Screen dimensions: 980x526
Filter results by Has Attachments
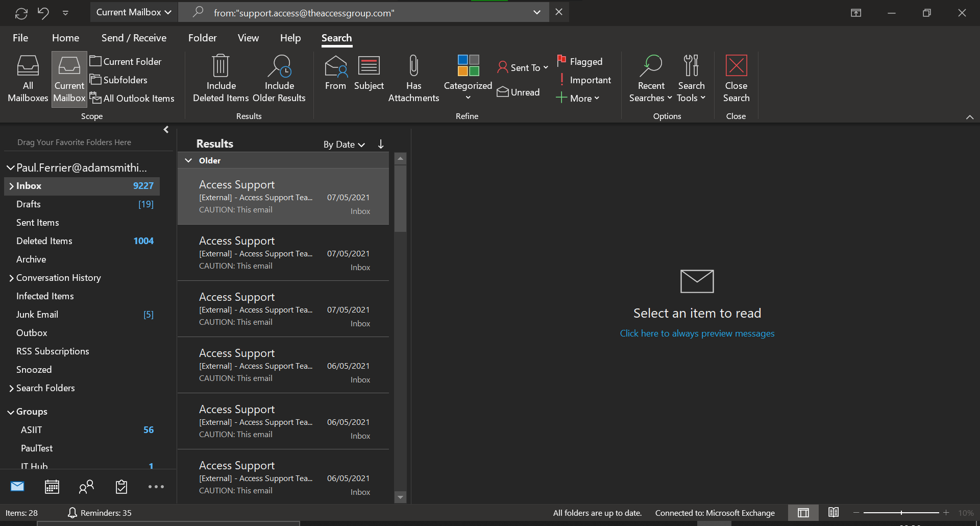click(x=413, y=79)
